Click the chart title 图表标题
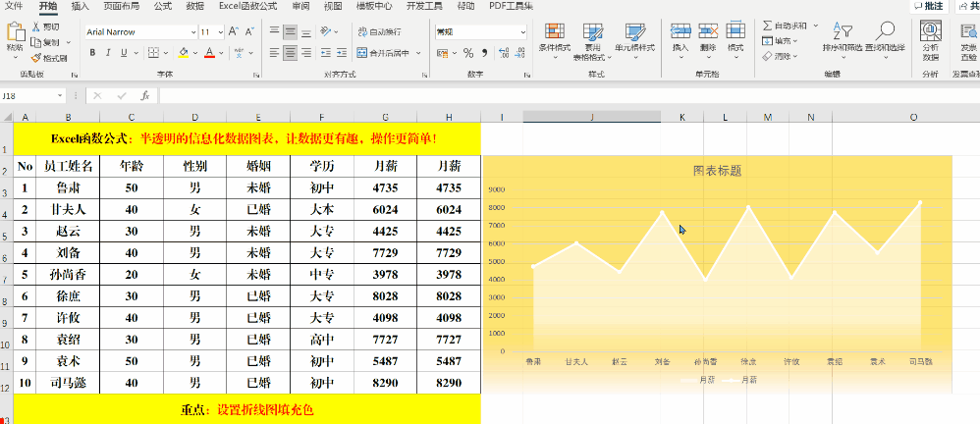The image size is (980, 424). (718, 171)
